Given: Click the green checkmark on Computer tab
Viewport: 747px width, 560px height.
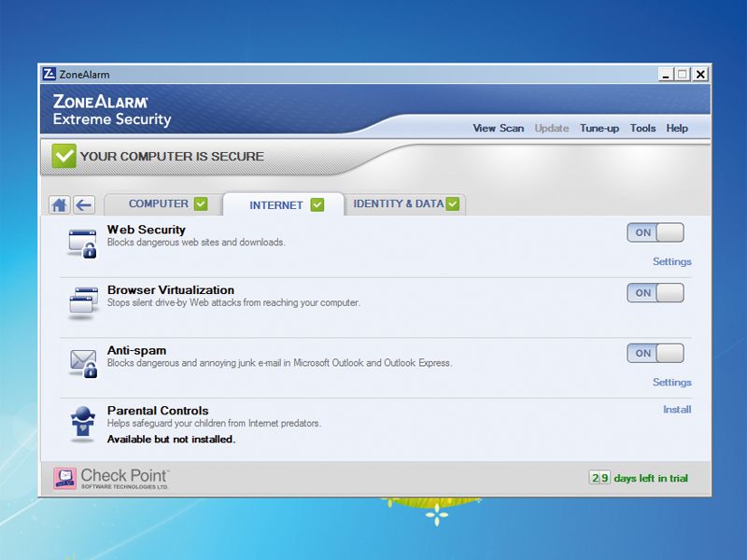Looking at the screenshot, I should click(201, 203).
